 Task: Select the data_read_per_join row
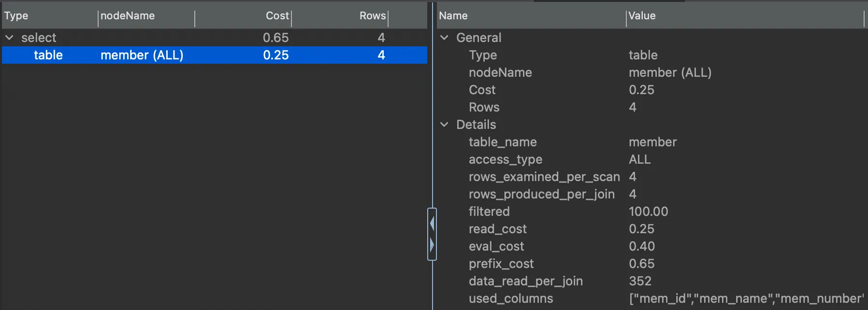click(x=525, y=281)
